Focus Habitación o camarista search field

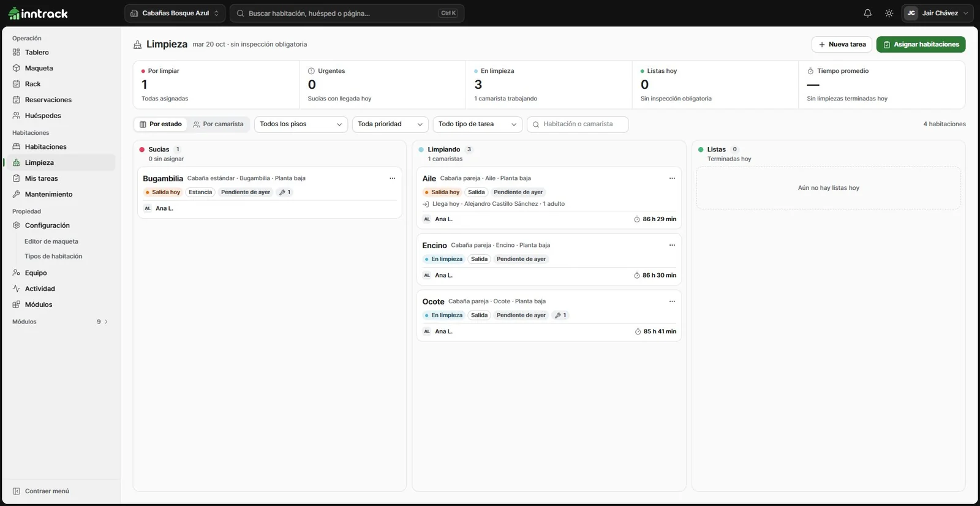pos(578,124)
